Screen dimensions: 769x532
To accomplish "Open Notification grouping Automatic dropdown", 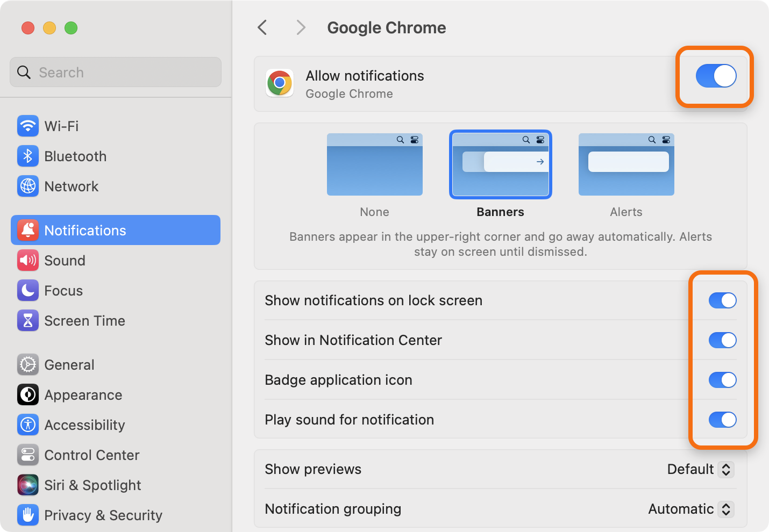I will click(x=692, y=509).
